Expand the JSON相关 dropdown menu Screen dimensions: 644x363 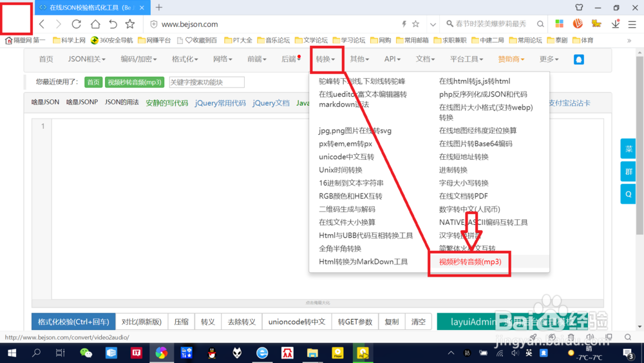coord(87,59)
